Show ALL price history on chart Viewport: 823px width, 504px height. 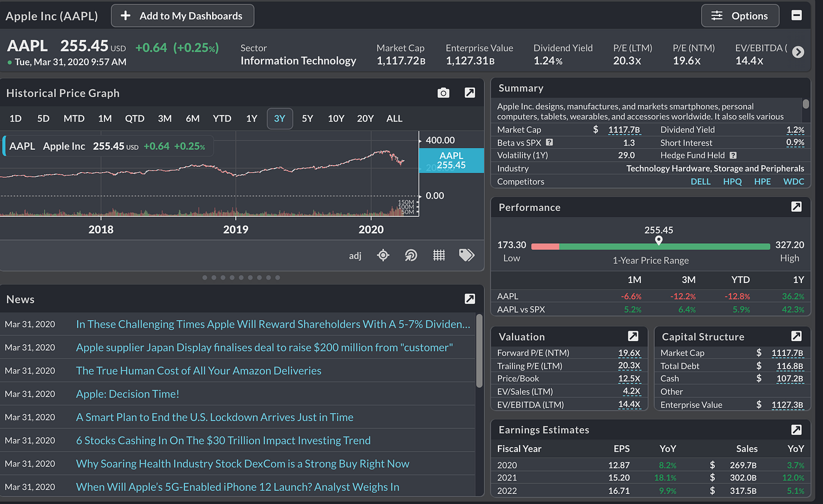click(x=394, y=119)
